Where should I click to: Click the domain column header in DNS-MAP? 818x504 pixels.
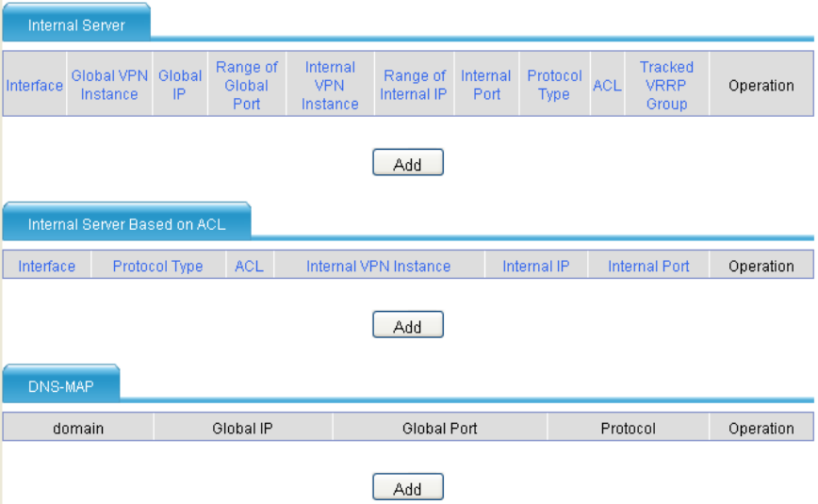(x=78, y=429)
